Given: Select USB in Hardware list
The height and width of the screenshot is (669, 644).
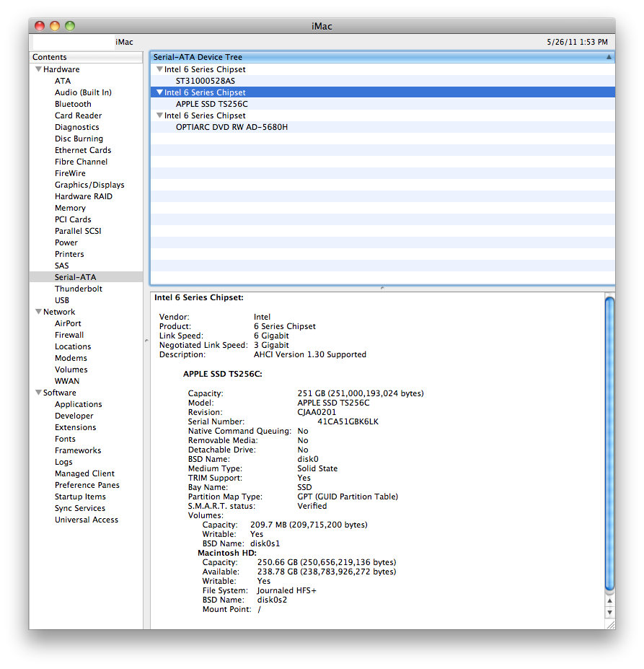Looking at the screenshot, I should pos(62,300).
